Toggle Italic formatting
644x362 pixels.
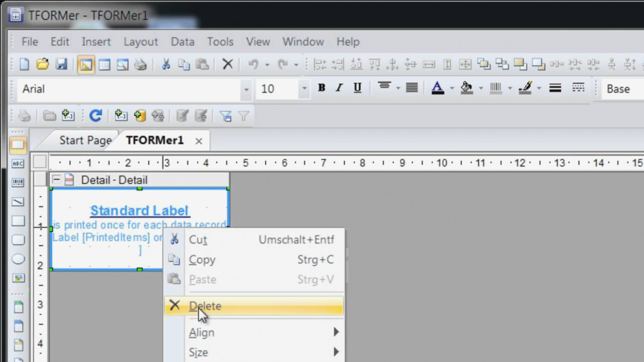(x=339, y=88)
